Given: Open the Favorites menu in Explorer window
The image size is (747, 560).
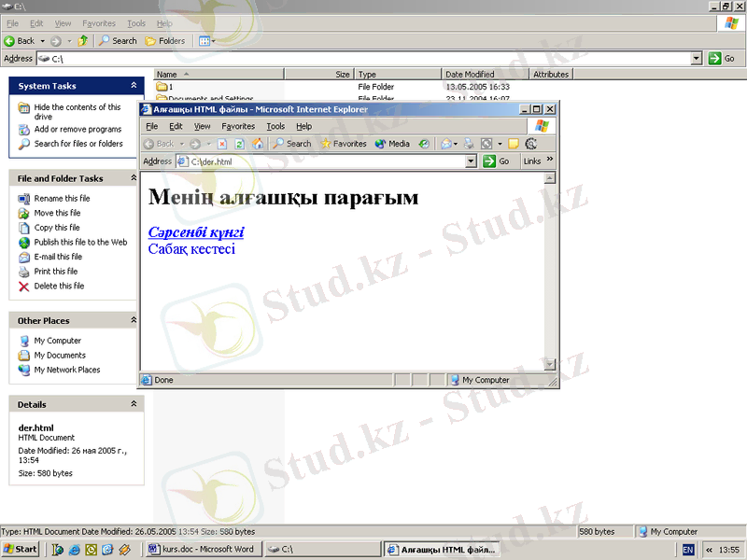Looking at the screenshot, I should (x=99, y=23).
